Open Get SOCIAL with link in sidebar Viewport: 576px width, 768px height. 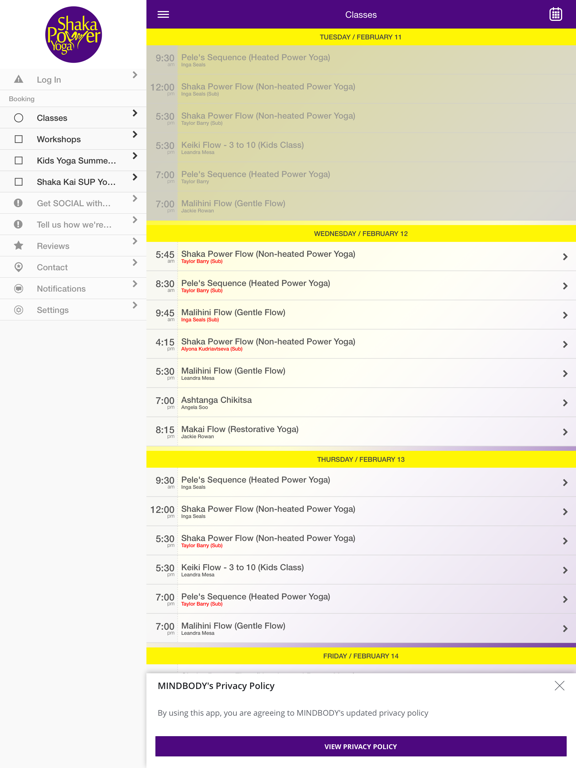[73, 203]
